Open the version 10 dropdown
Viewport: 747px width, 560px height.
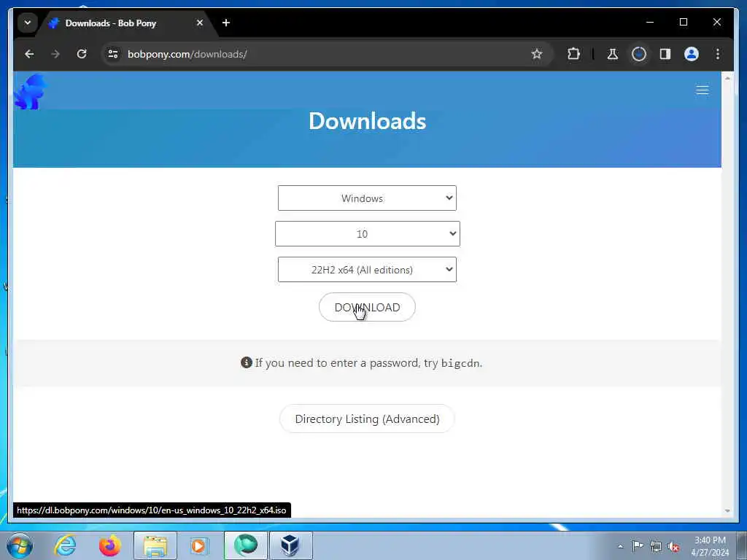(368, 234)
